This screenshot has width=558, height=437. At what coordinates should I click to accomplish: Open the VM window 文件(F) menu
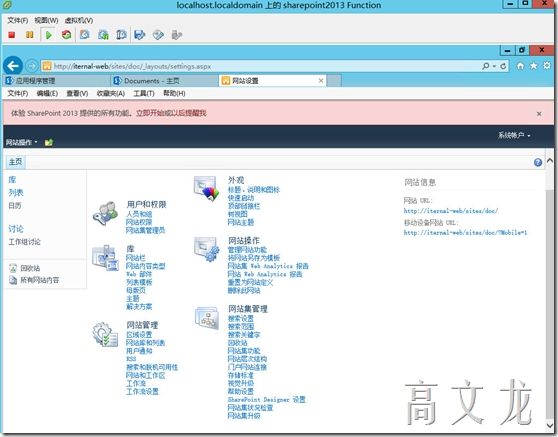pyautogui.click(x=17, y=20)
